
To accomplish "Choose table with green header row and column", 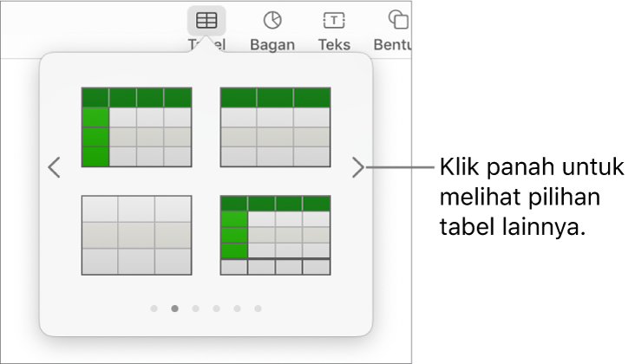I will point(136,127).
